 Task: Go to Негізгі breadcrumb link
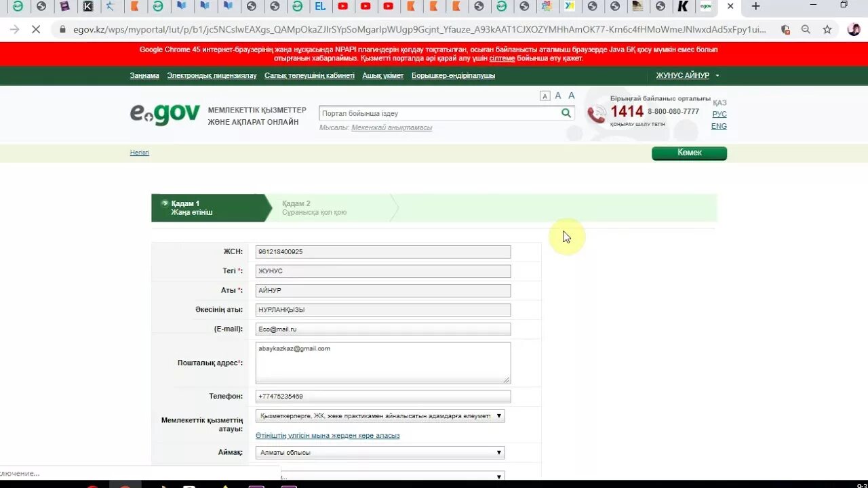pos(140,152)
